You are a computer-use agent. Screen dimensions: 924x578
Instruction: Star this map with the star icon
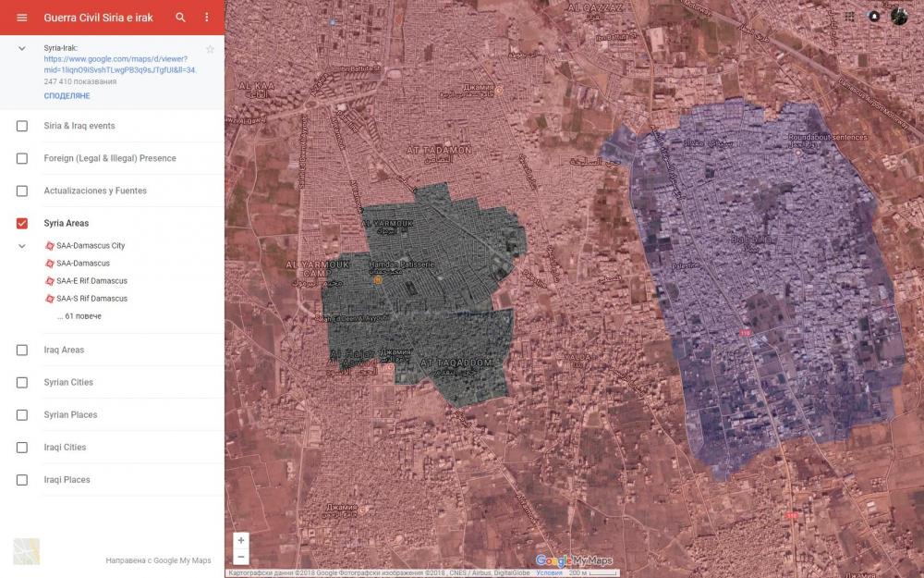click(x=210, y=49)
